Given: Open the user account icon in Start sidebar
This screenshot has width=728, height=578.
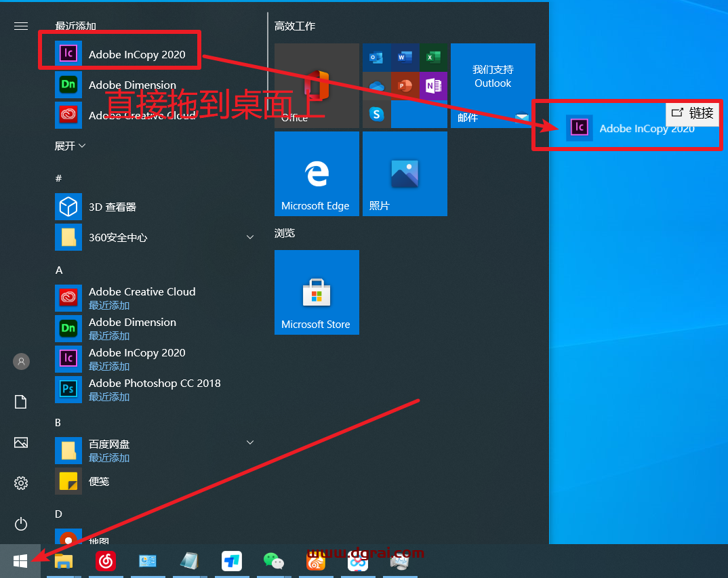Looking at the screenshot, I should [x=21, y=361].
